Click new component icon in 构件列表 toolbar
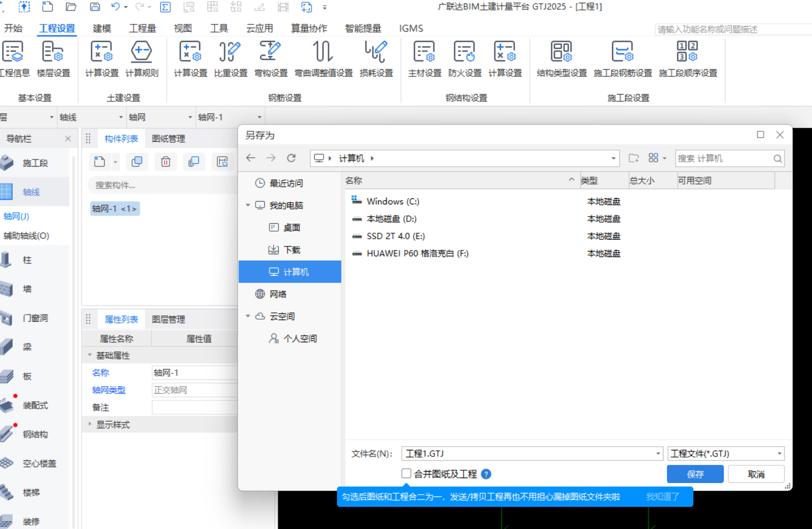The width and height of the screenshot is (812, 529). [x=100, y=162]
